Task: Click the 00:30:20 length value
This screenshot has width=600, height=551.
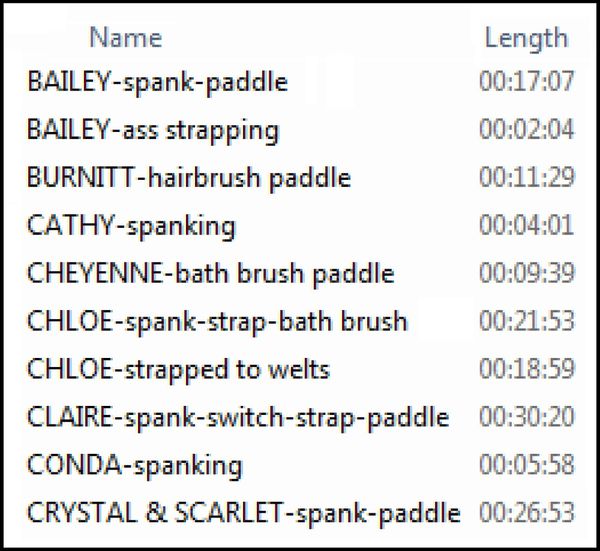Action: (527, 416)
